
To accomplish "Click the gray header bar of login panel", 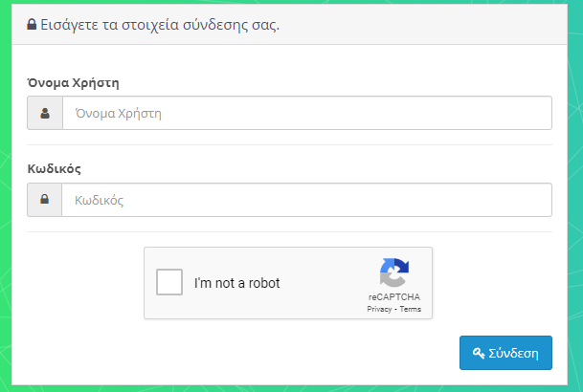I will (290, 25).
